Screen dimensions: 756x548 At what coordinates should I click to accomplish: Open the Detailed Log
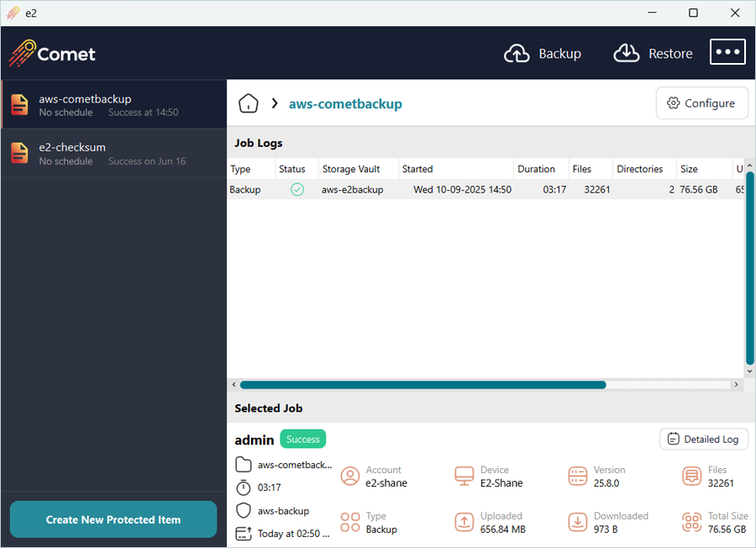pos(703,439)
